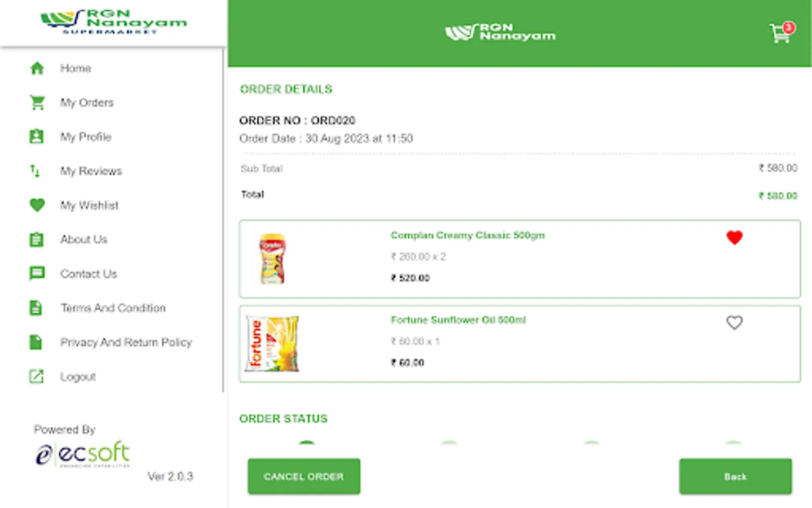Open the shopping cart icon
This screenshot has width=812, height=508.
pyautogui.click(x=781, y=33)
